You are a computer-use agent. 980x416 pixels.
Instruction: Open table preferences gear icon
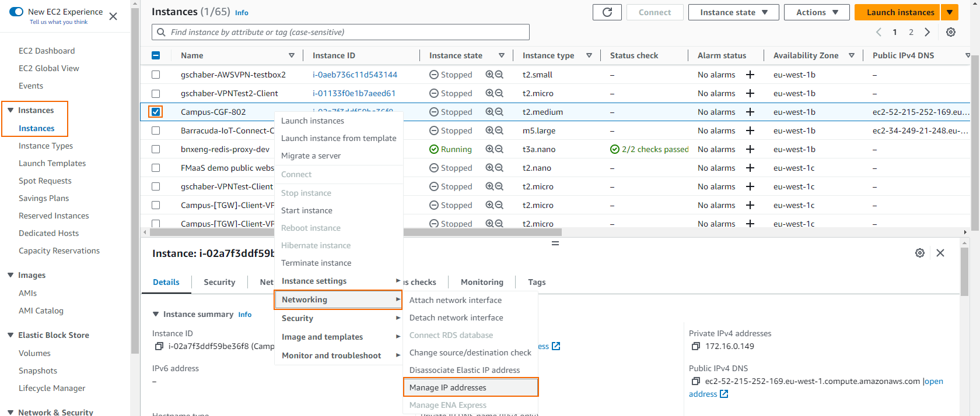click(x=951, y=32)
